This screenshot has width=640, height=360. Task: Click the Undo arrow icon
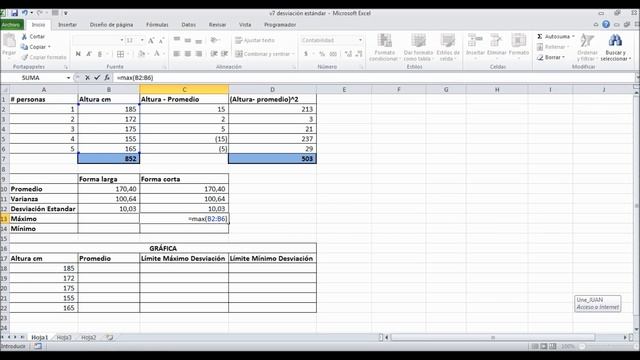point(25,13)
